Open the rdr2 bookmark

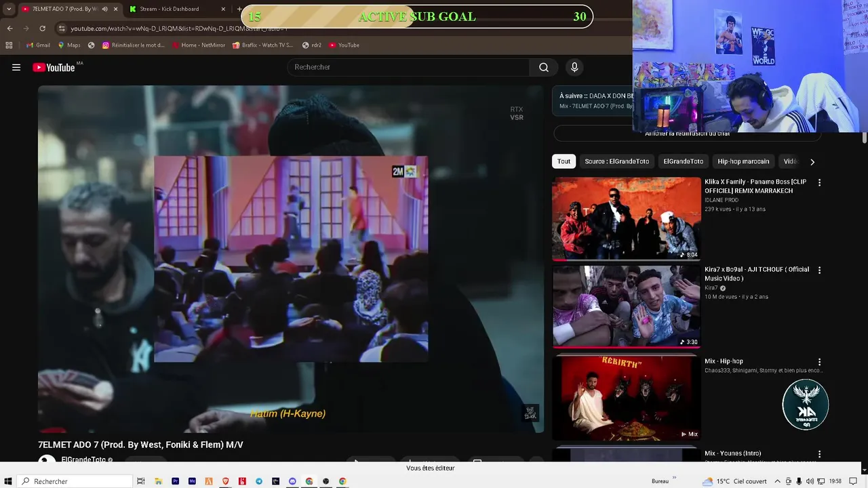pyautogui.click(x=312, y=45)
